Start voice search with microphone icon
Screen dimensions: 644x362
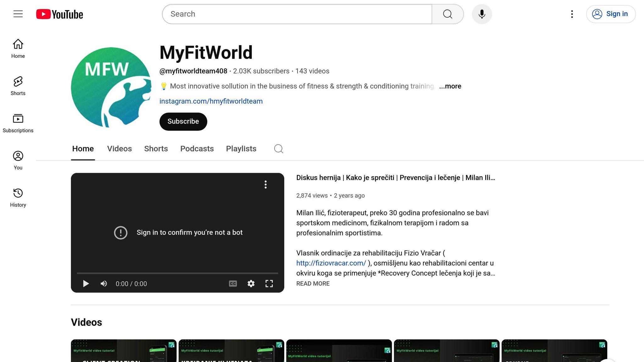(482, 14)
